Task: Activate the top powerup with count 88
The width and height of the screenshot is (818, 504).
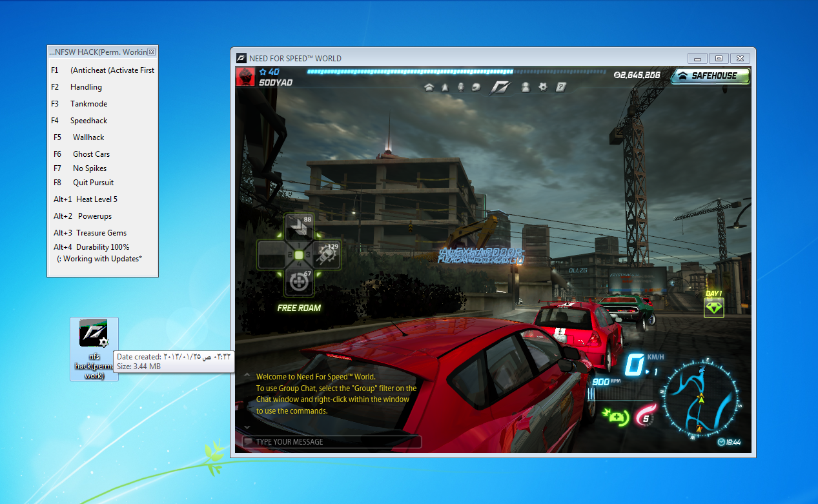Action: (299, 227)
